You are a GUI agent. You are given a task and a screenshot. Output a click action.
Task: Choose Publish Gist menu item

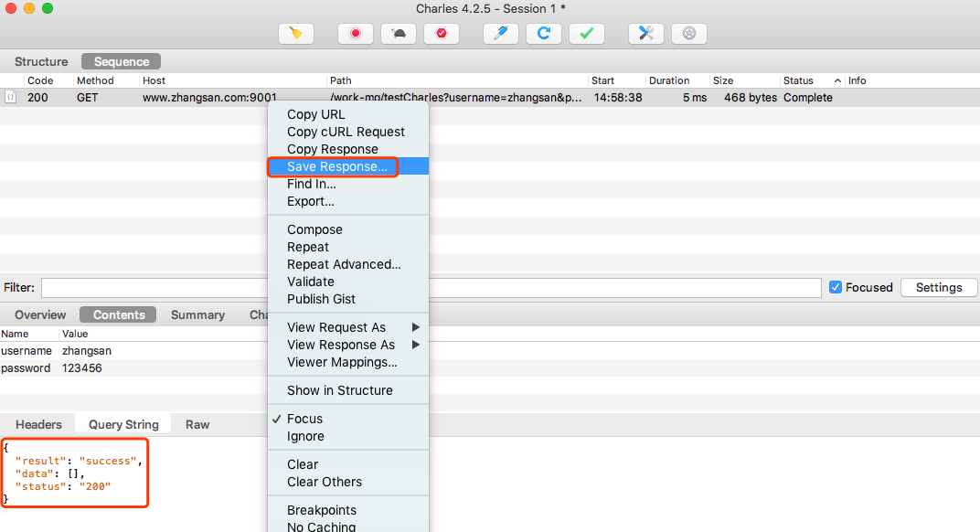(x=348, y=300)
